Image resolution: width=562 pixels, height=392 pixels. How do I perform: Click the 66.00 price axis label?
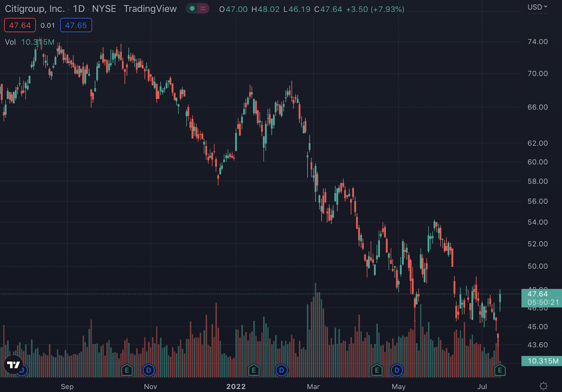coord(537,107)
